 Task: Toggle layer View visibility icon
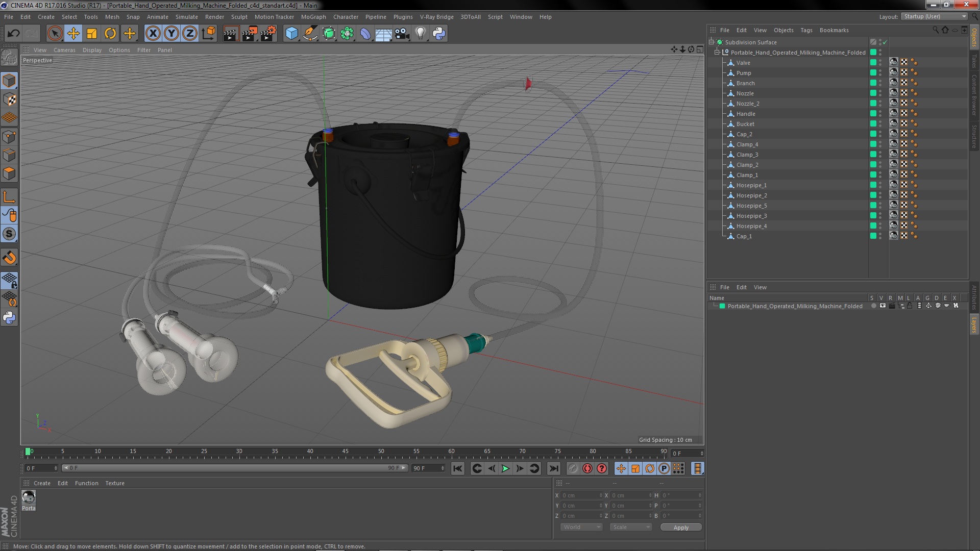(883, 306)
